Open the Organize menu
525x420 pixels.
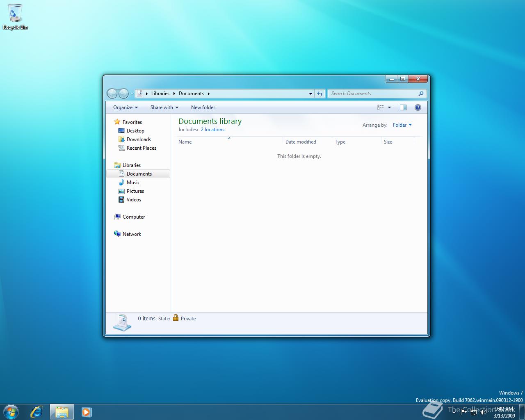(126, 107)
